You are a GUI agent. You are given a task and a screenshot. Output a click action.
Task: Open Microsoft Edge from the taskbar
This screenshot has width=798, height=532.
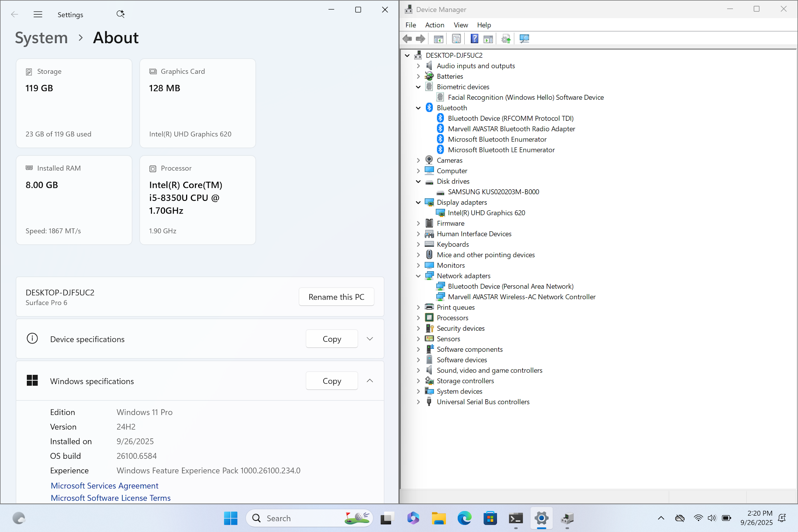[464, 518]
